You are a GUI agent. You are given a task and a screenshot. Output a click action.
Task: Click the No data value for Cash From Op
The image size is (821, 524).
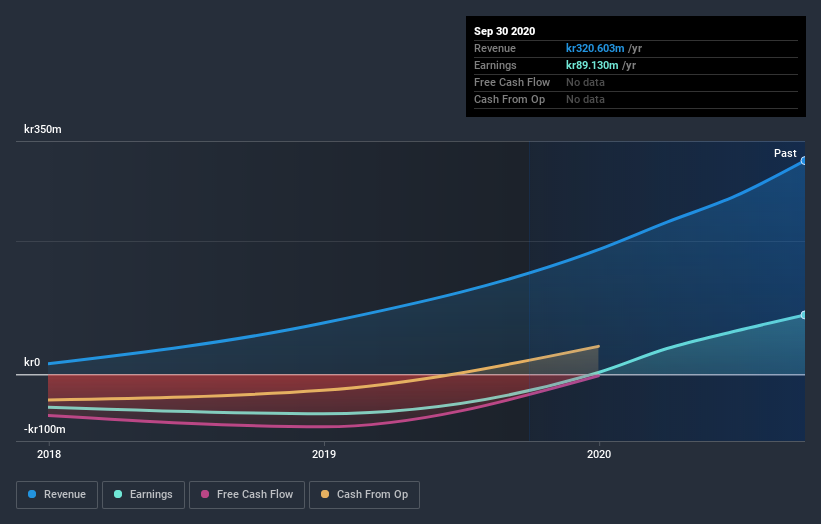tap(585, 99)
